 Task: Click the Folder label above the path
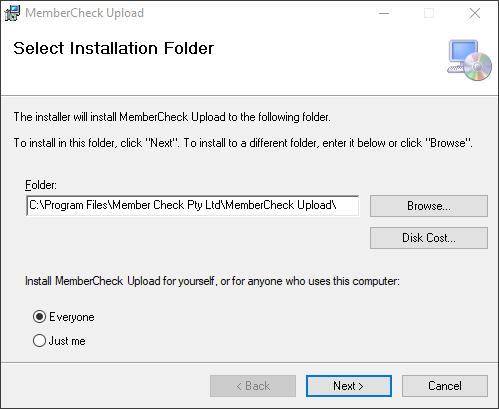click(41, 185)
